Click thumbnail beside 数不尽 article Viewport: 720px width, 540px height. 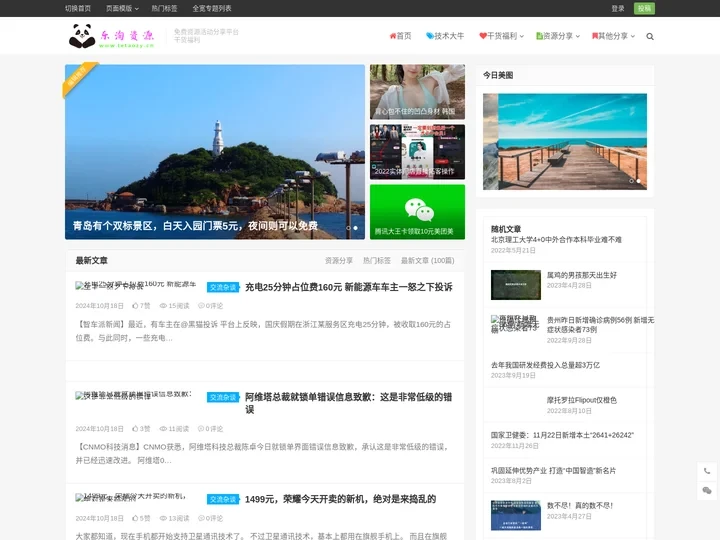(516, 515)
